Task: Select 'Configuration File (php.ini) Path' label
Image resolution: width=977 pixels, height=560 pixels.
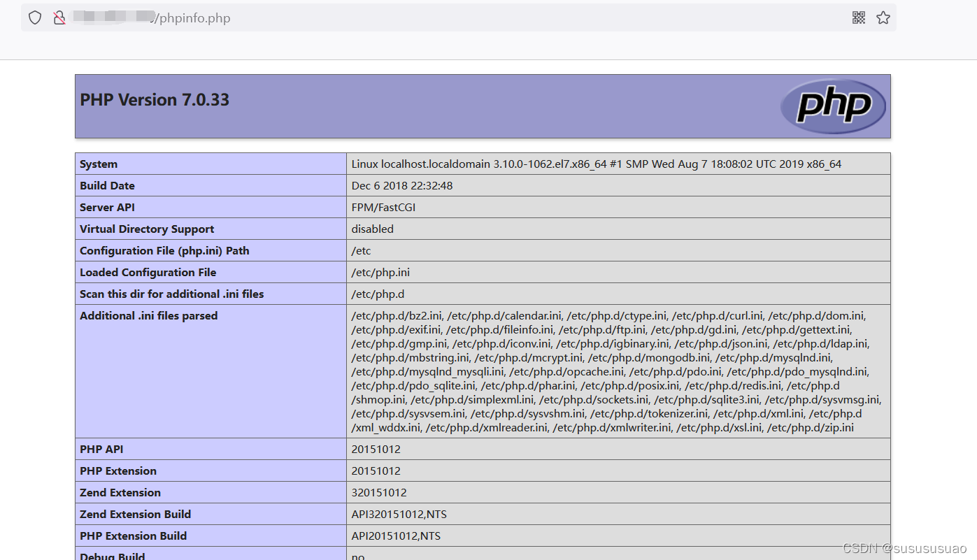Action: click(x=164, y=251)
